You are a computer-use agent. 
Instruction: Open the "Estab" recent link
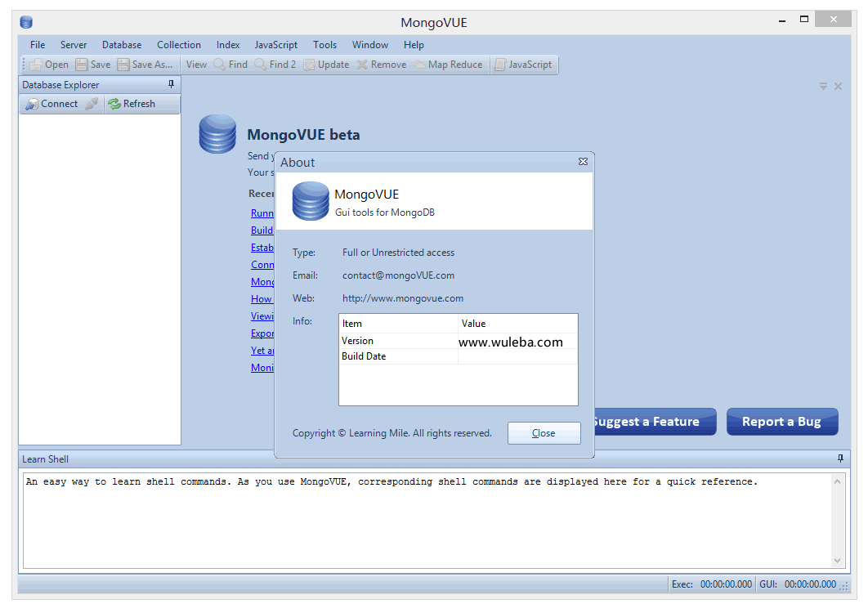(262, 248)
